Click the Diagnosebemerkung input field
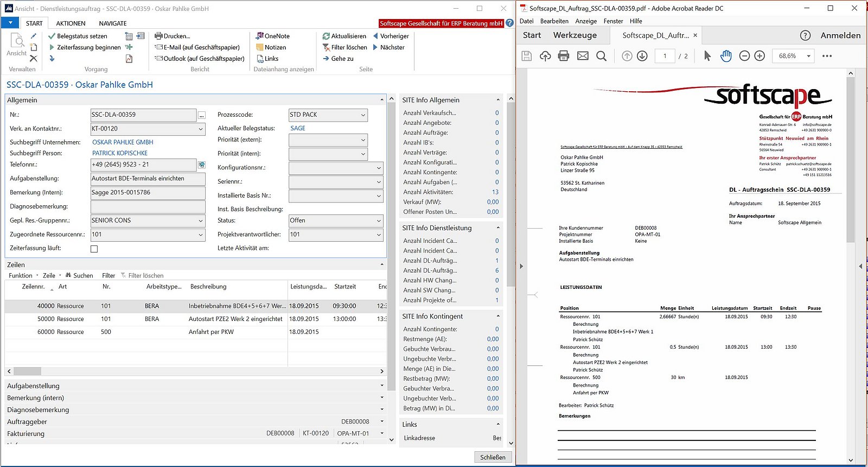 [148, 207]
